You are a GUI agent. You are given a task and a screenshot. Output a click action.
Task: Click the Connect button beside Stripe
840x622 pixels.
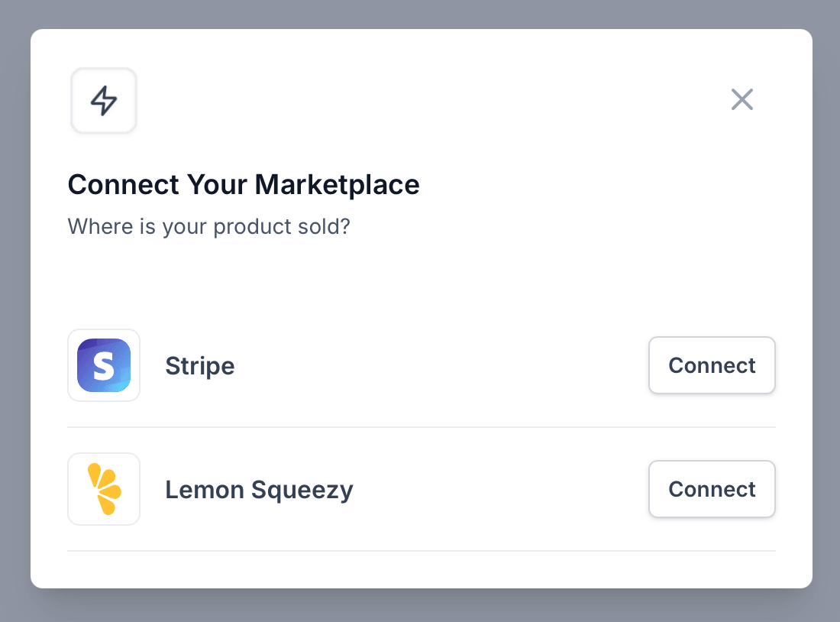[x=712, y=365]
